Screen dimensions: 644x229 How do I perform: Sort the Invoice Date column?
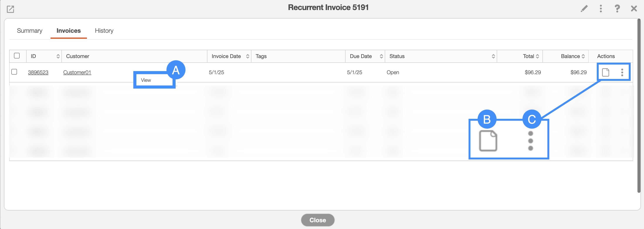(x=247, y=56)
